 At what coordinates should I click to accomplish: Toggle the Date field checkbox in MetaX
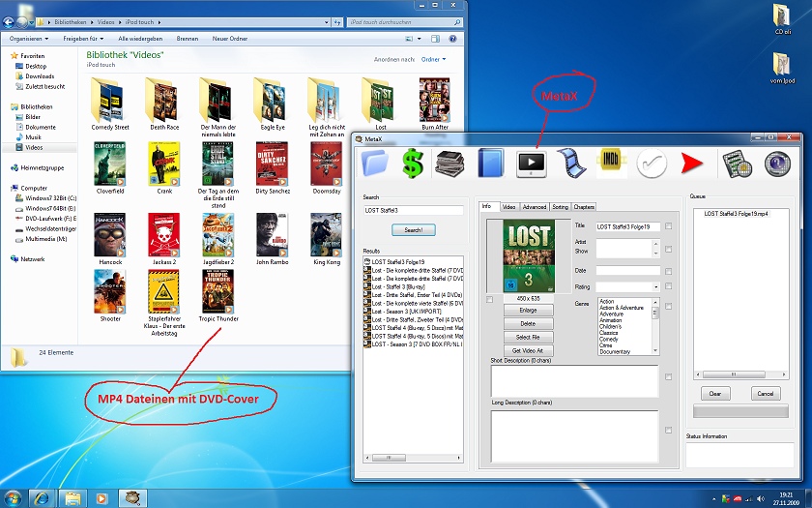[x=669, y=271]
